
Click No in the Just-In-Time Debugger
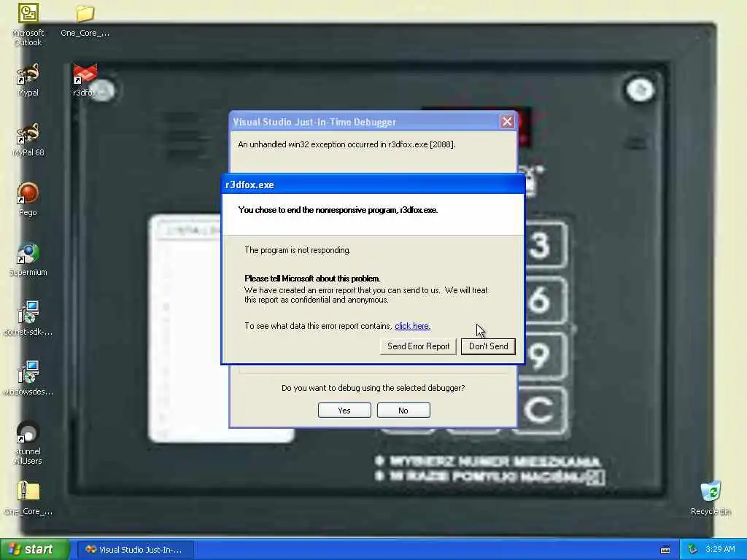tap(403, 411)
